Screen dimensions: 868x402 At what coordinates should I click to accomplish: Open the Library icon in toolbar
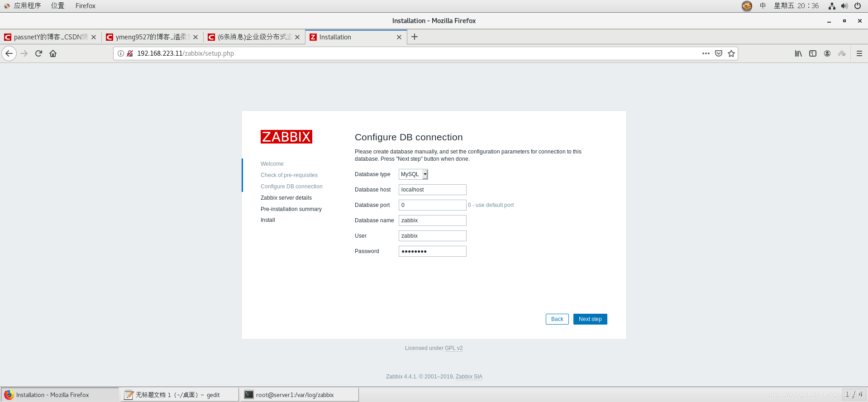[x=798, y=53]
